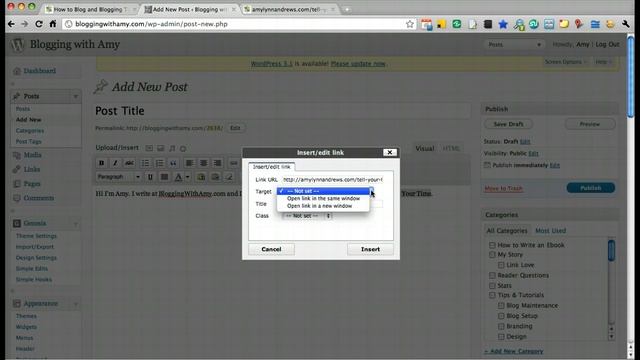Viewport: 640px width, 360px height.
Task: Check the My Story category
Action: click(492, 255)
